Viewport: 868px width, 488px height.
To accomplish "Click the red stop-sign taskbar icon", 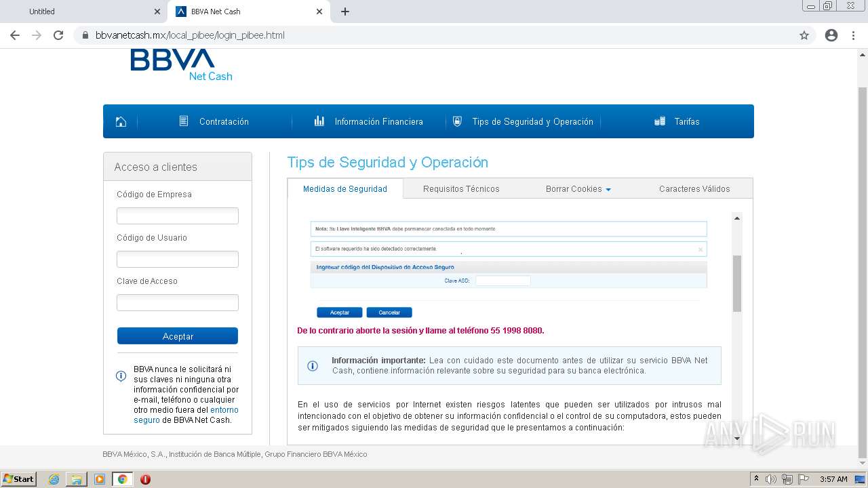I will click(145, 479).
